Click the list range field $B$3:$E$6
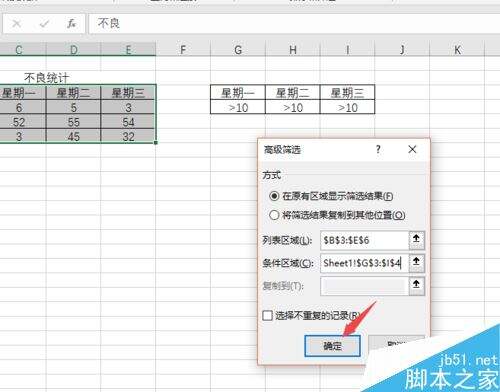 pyautogui.click(x=364, y=240)
